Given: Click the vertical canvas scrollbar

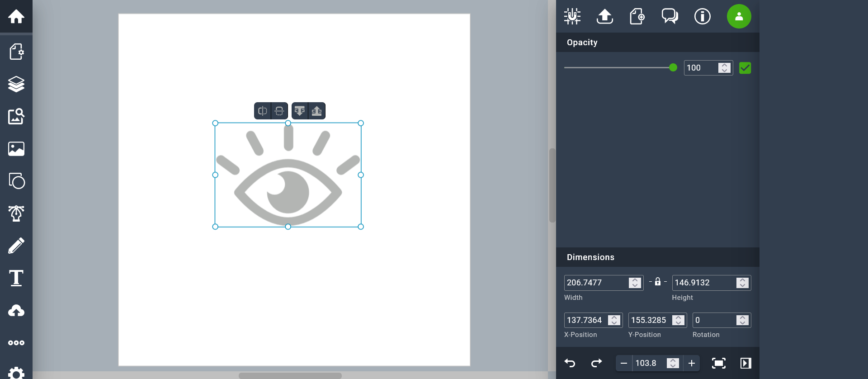Looking at the screenshot, I should 552,185.
